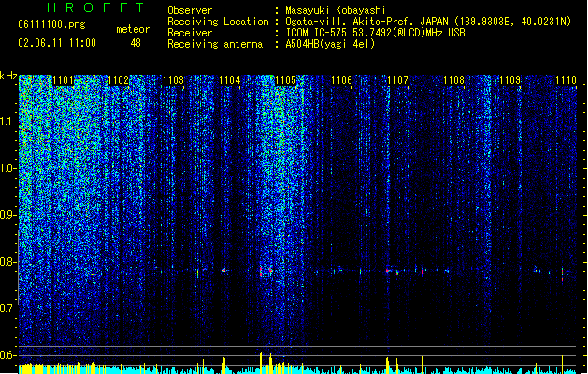Click the 0.9 kHz axis tick label
The width and height of the screenshot is (588, 374).
(x=7, y=215)
